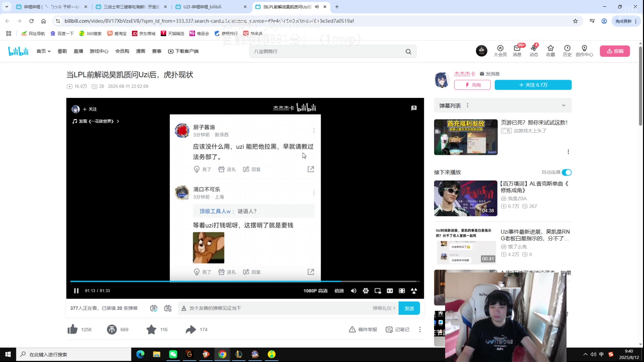Click 稿件举报 report button
This screenshot has height=362, width=644.
coord(363,329)
